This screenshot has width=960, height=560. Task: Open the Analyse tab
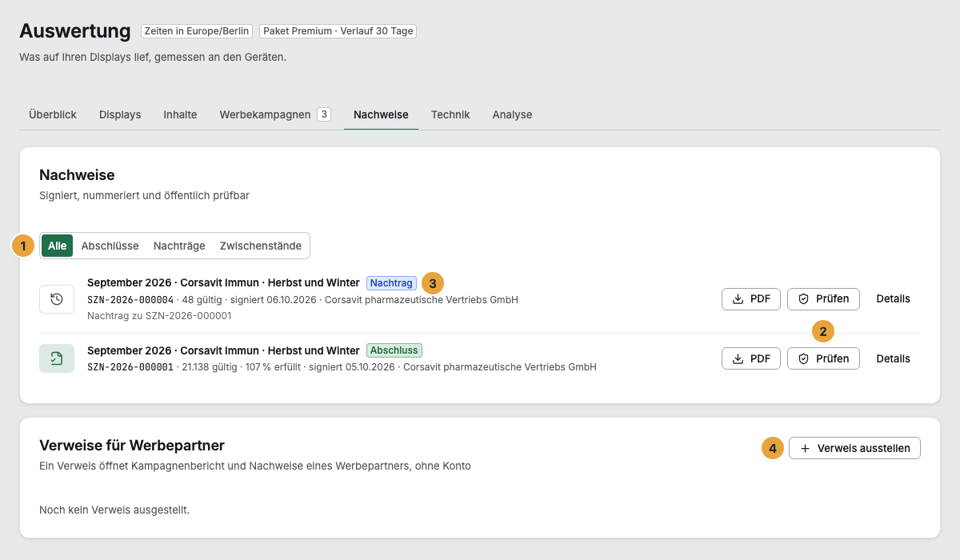coord(512,114)
